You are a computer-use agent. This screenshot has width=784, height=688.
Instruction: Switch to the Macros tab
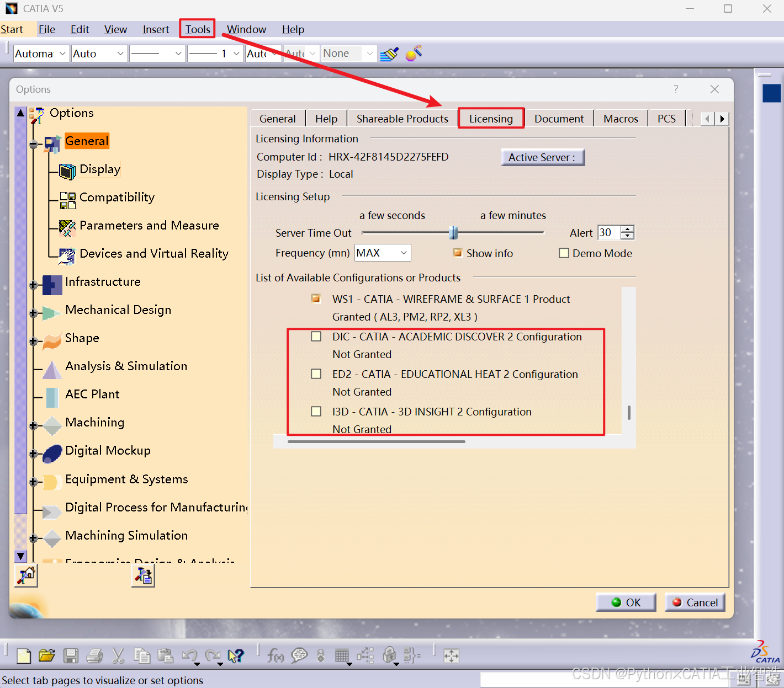pyautogui.click(x=621, y=119)
